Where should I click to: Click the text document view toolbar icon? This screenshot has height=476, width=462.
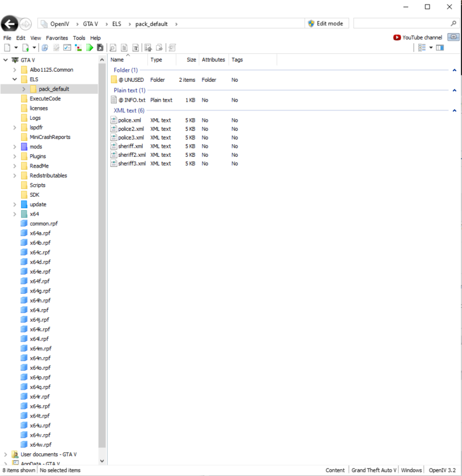pyautogui.click(x=124, y=48)
